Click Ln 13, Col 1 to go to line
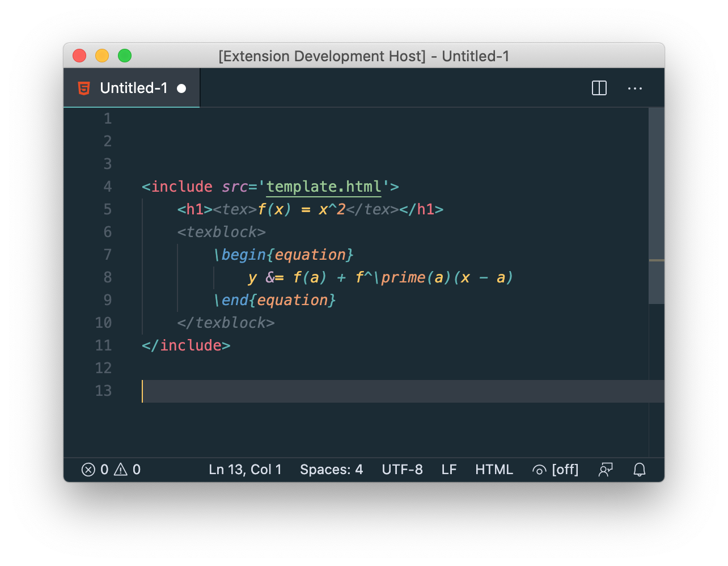 245,470
